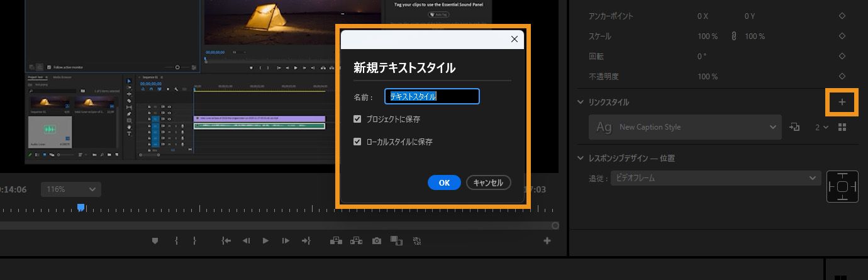This screenshot has height=280, width=868.
Task: Play the program monitor
Action: coord(265,240)
